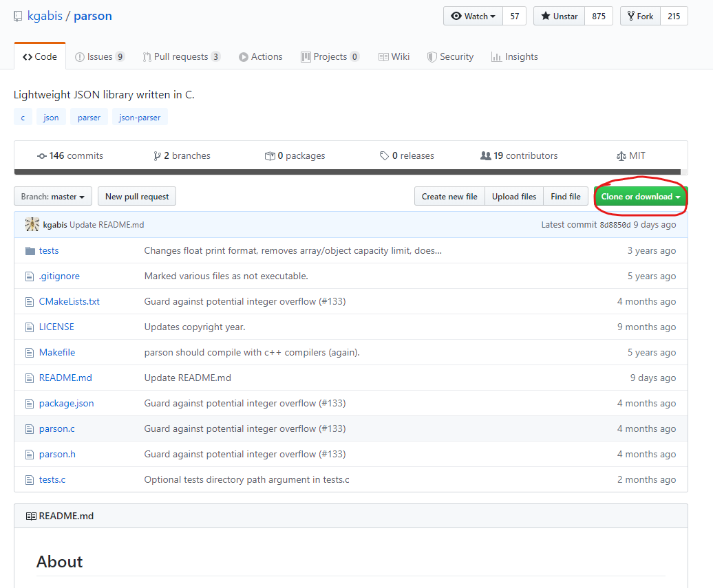
Task: Open the tests folder icon
Action: coord(30,251)
